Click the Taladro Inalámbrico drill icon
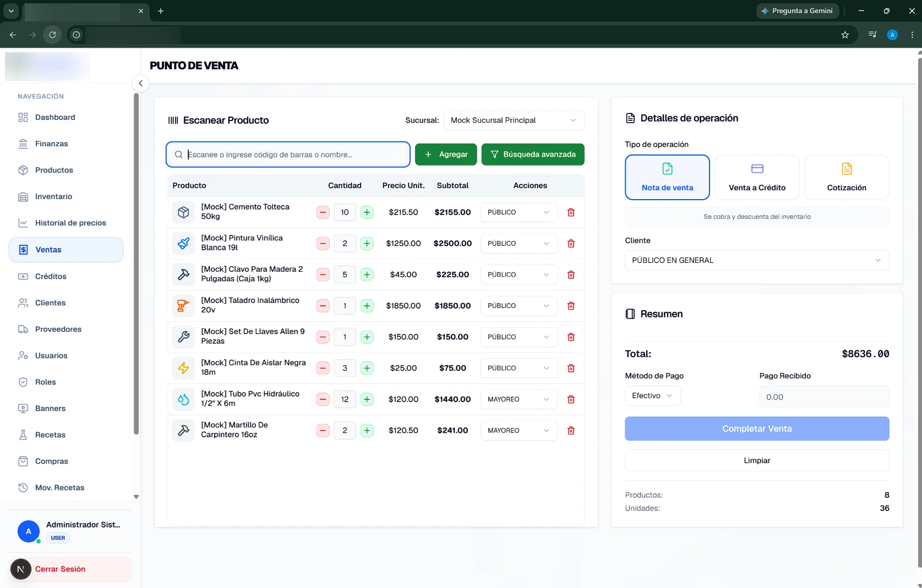922x588 pixels. [x=183, y=306]
